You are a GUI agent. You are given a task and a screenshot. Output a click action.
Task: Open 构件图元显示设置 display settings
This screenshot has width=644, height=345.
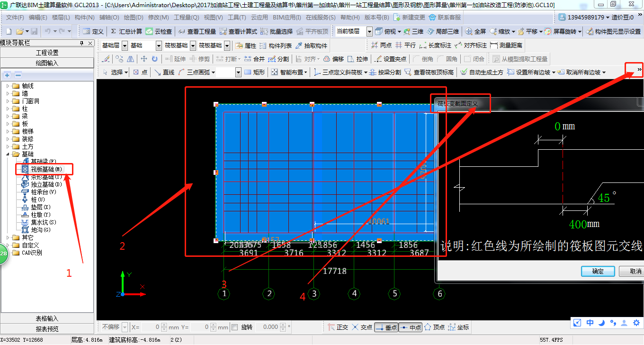pos(614,31)
